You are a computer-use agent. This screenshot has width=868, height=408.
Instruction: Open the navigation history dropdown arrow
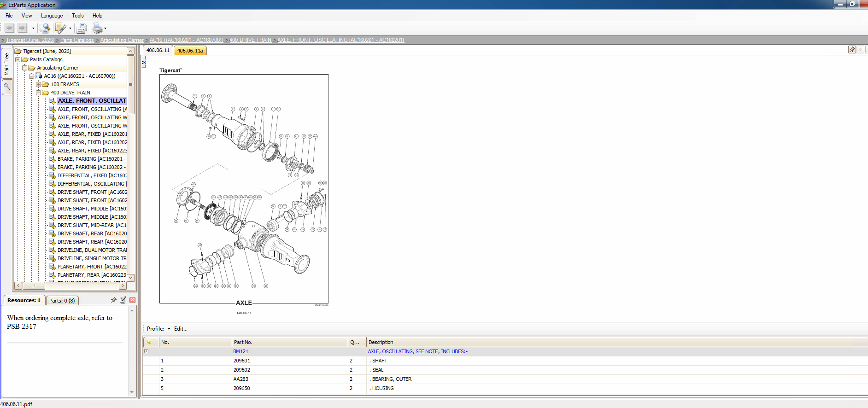(33, 29)
